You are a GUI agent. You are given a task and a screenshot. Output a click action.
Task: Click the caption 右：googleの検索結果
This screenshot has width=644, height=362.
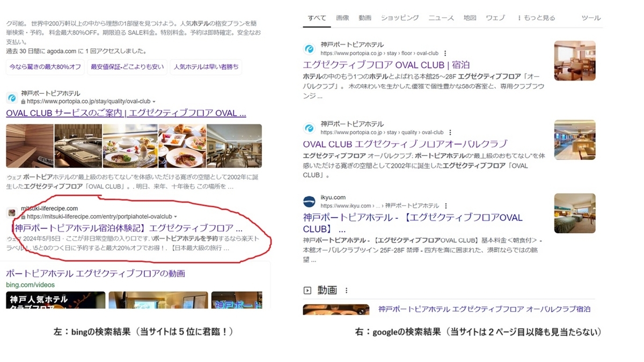tap(478, 332)
